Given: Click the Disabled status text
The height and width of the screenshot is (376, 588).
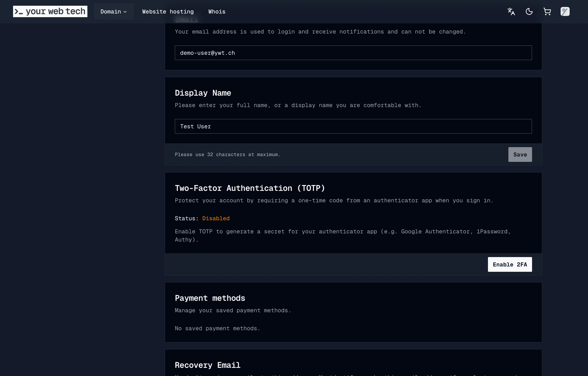Looking at the screenshot, I should (216, 218).
